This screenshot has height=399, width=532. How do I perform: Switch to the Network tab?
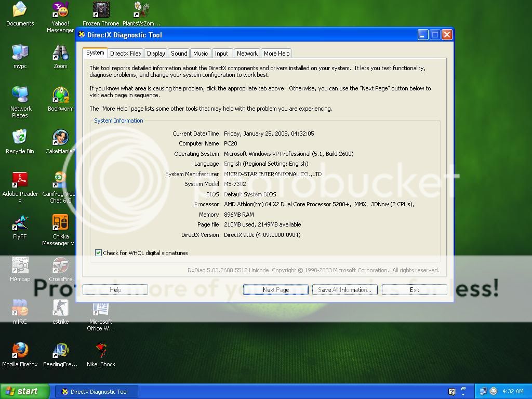coord(247,54)
